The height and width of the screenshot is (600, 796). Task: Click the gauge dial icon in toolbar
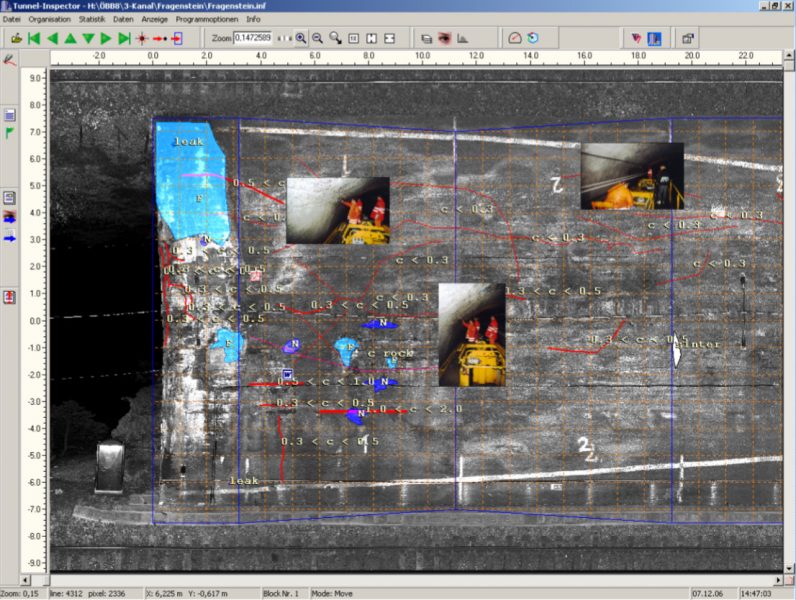pyautogui.click(x=514, y=38)
